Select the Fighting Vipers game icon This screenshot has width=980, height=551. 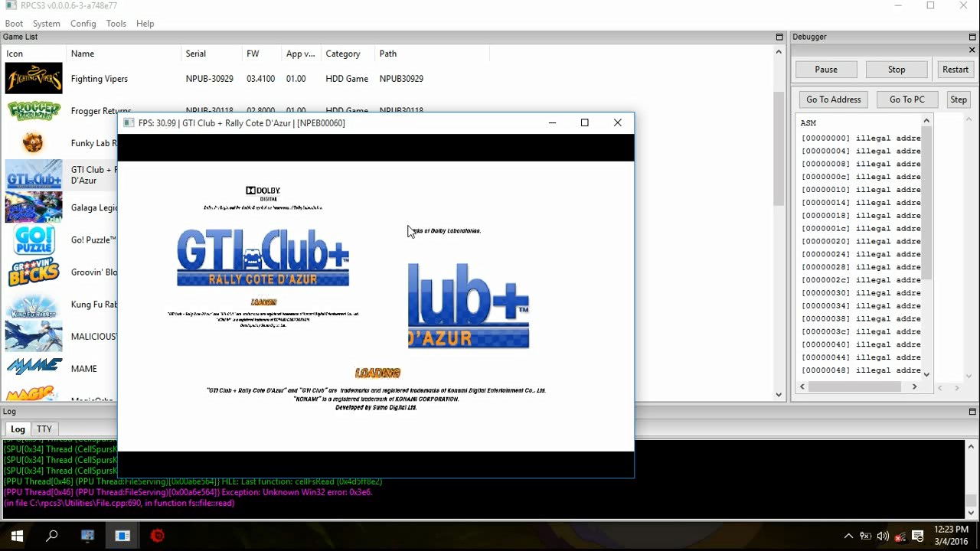[34, 78]
